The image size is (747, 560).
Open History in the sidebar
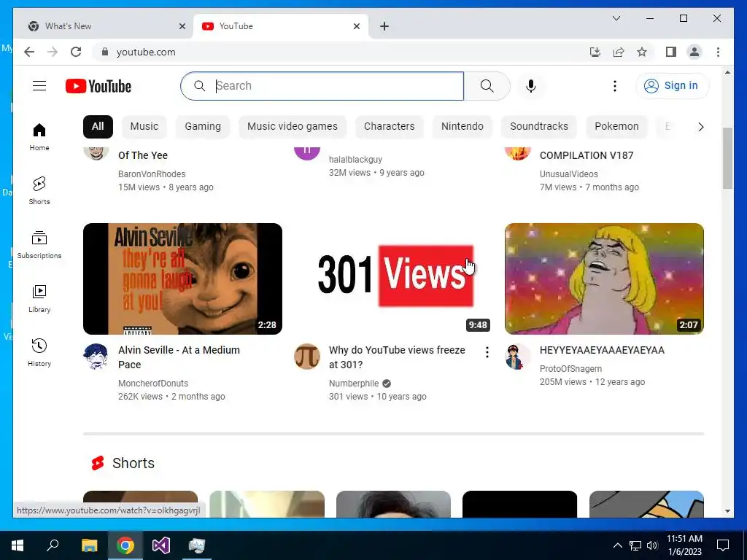tap(39, 352)
